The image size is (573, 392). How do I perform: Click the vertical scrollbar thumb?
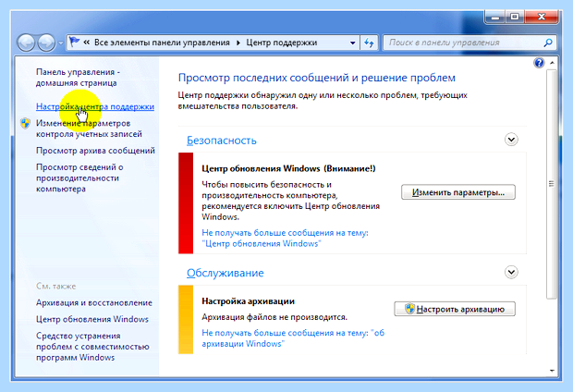[552, 184]
